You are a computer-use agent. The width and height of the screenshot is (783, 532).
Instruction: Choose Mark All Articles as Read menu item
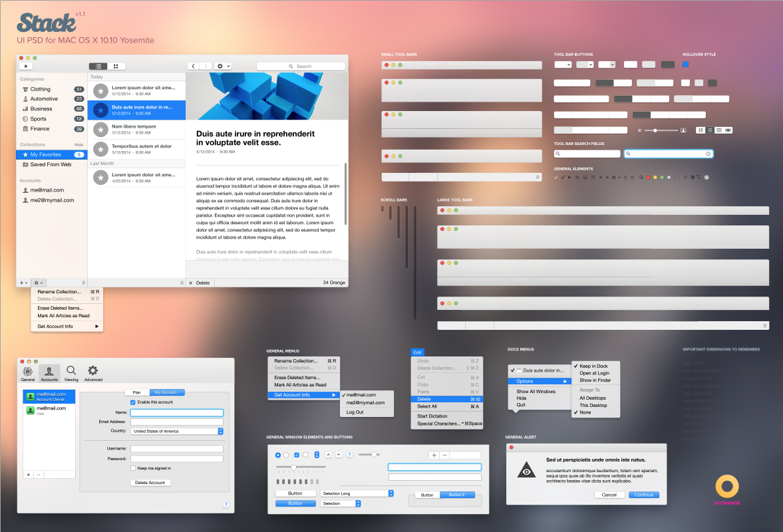pos(63,315)
